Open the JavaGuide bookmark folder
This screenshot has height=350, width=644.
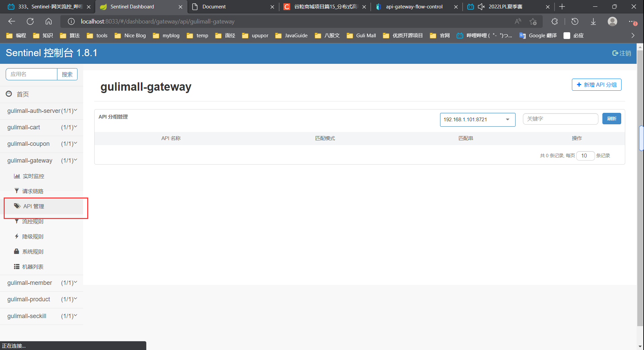(x=291, y=36)
